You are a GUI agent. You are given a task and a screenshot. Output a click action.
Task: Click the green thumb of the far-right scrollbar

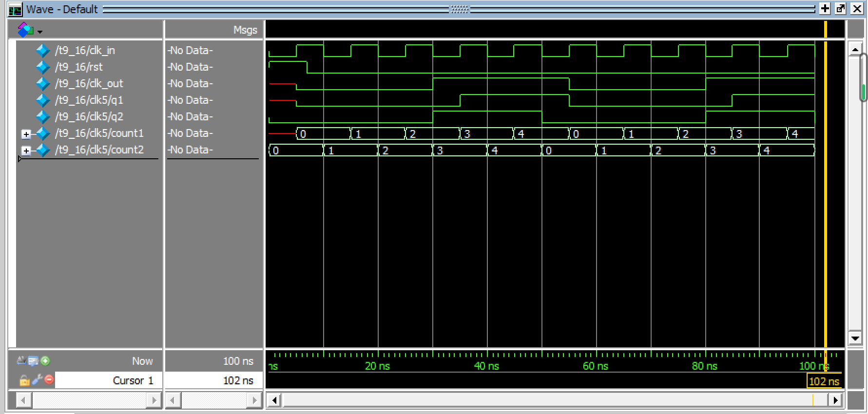864,92
